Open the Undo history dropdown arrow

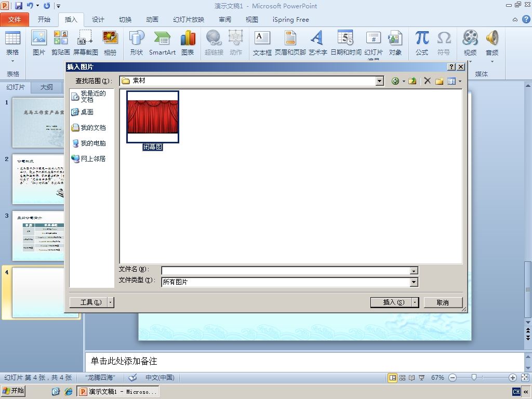(x=37, y=6)
